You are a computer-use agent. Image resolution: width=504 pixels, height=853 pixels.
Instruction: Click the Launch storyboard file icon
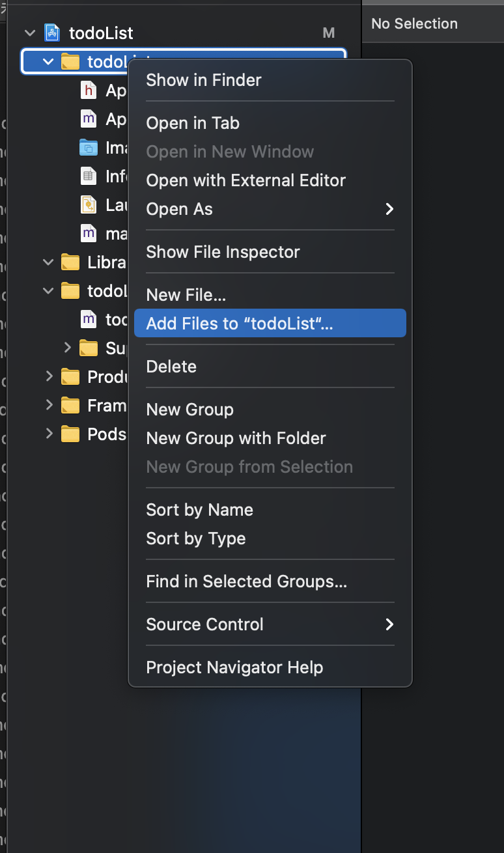coord(88,204)
